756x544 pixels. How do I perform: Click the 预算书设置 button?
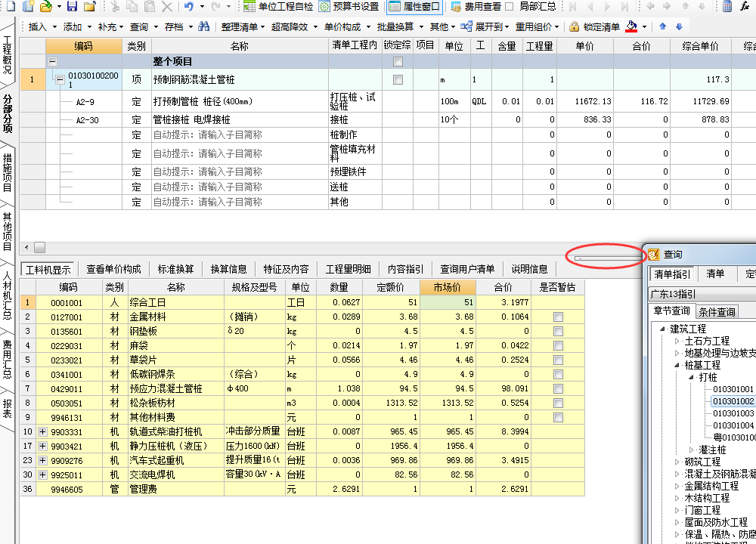349,6
